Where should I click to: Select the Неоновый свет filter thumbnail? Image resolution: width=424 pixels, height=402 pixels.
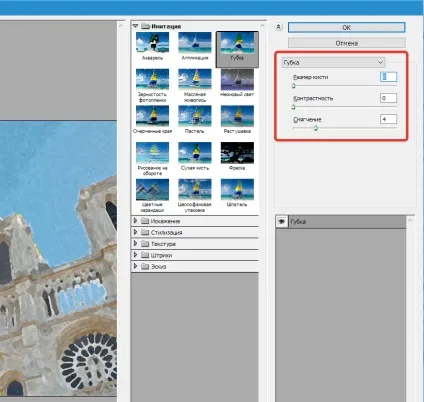(x=237, y=80)
